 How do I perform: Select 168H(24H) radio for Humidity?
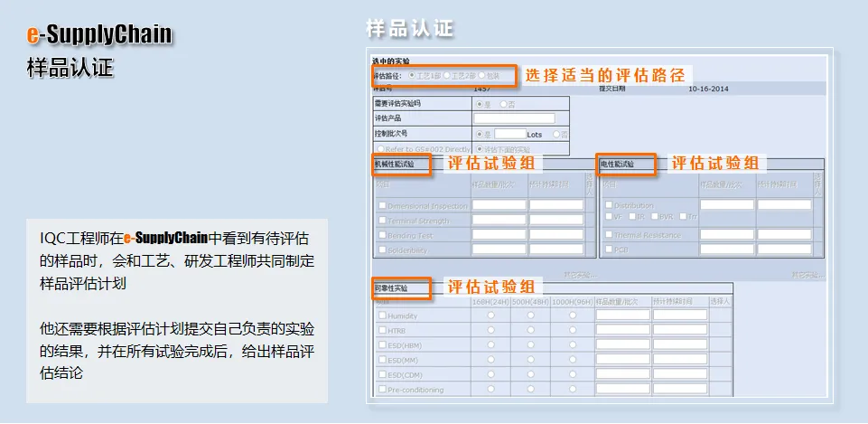coord(490,316)
